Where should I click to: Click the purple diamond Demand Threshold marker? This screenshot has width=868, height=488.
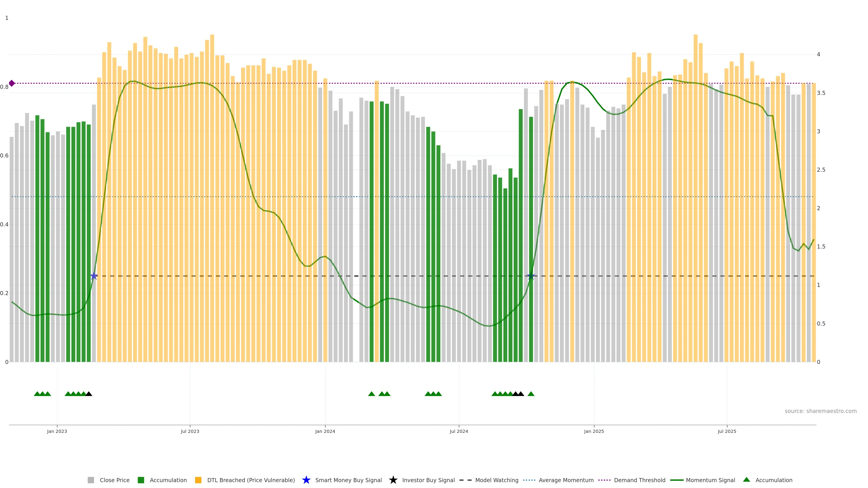(12, 83)
